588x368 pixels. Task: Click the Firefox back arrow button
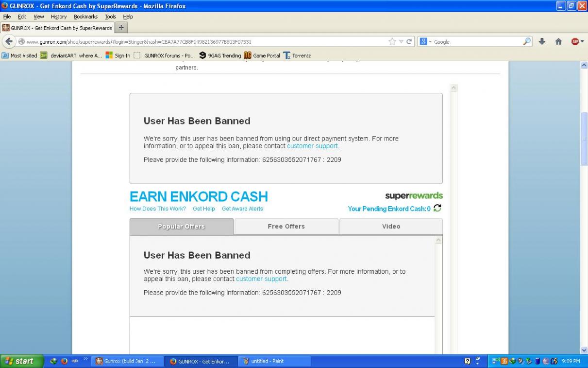pyautogui.click(x=9, y=42)
